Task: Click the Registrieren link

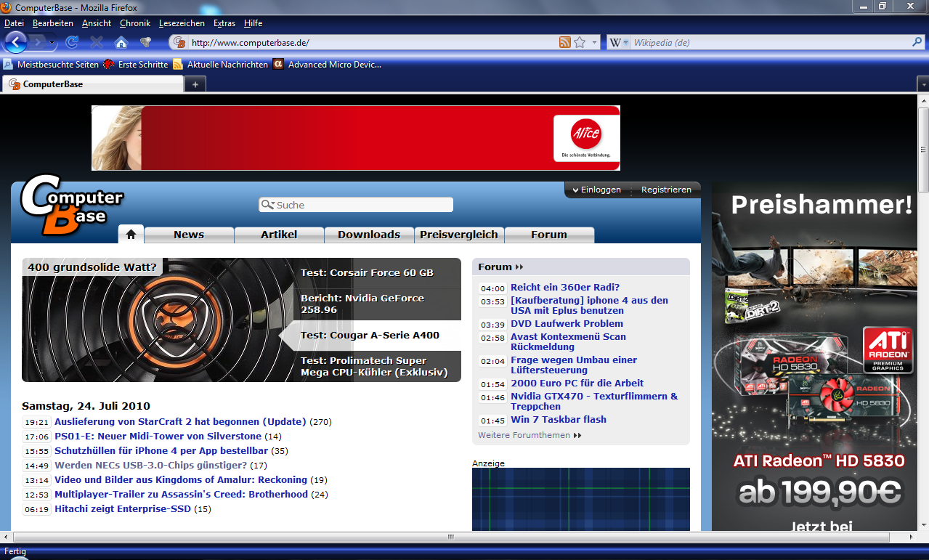Action: click(666, 190)
